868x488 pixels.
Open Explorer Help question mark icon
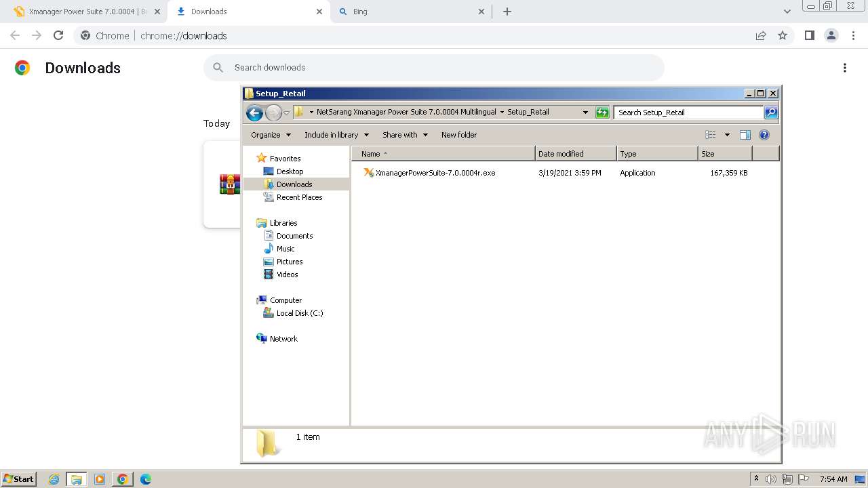(764, 135)
